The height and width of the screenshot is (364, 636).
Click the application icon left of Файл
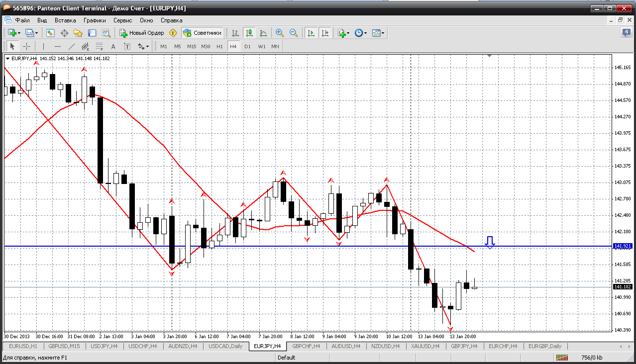pos(8,20)
